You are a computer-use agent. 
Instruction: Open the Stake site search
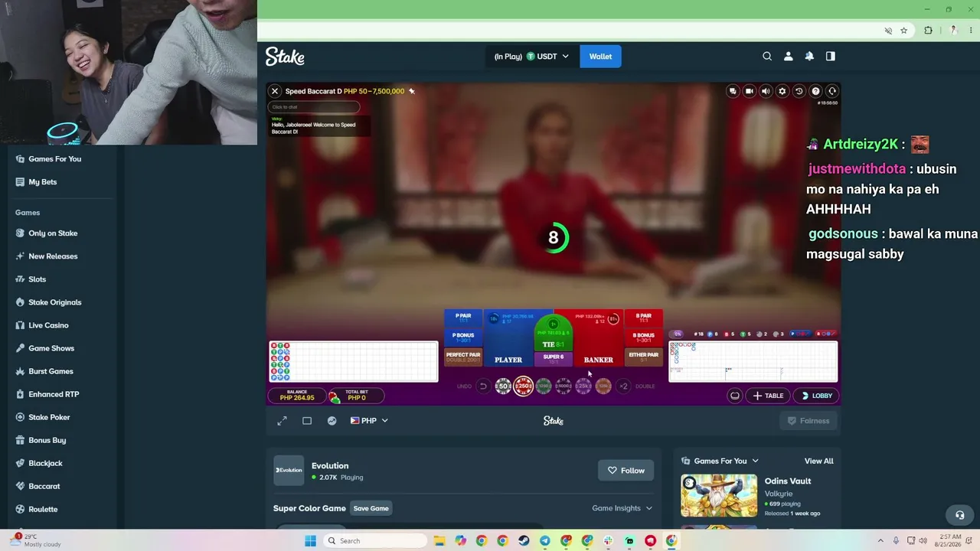point(767,56)
